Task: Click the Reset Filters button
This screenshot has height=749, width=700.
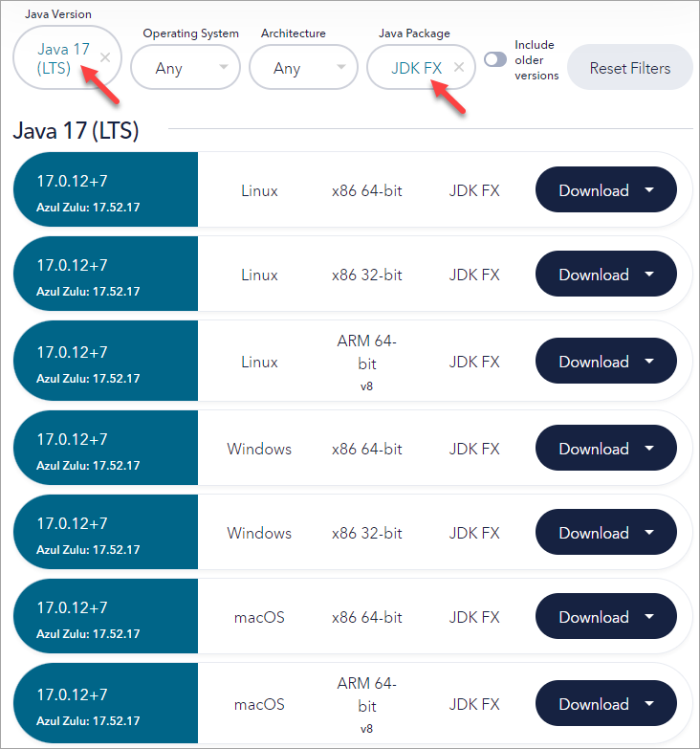Action: click(x=629, y=68)
